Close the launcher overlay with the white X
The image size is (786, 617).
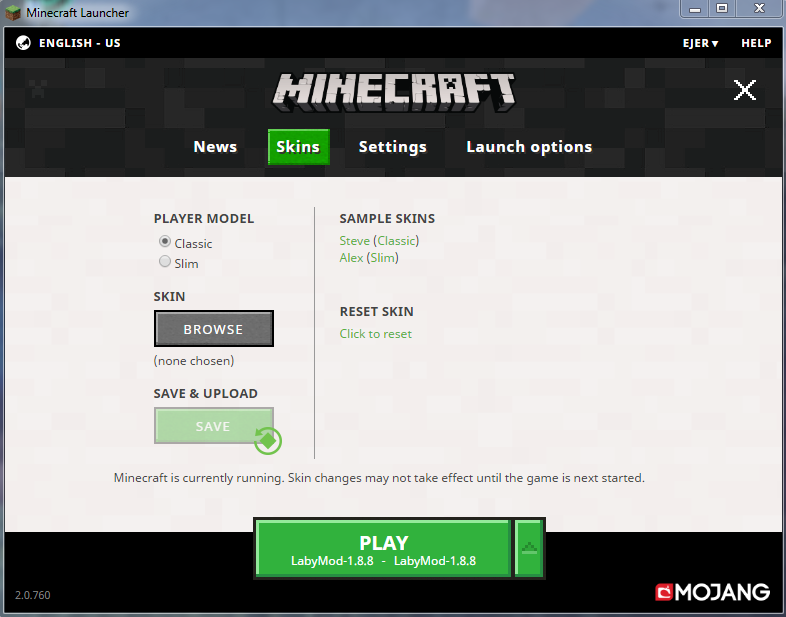click(744, 90)
